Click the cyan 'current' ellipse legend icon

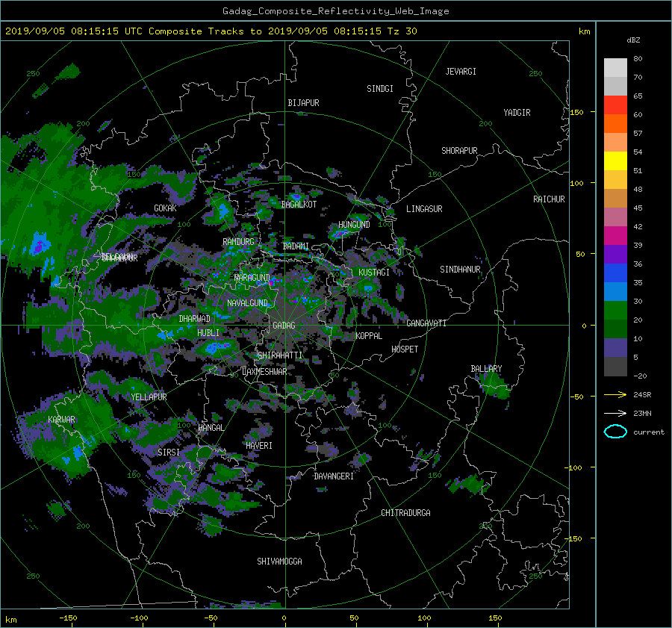coord(615,432)
